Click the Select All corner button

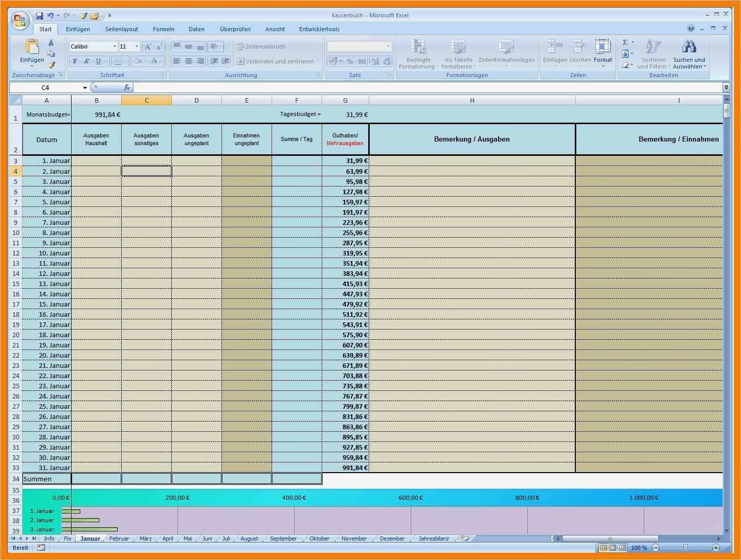pos(16,101)
